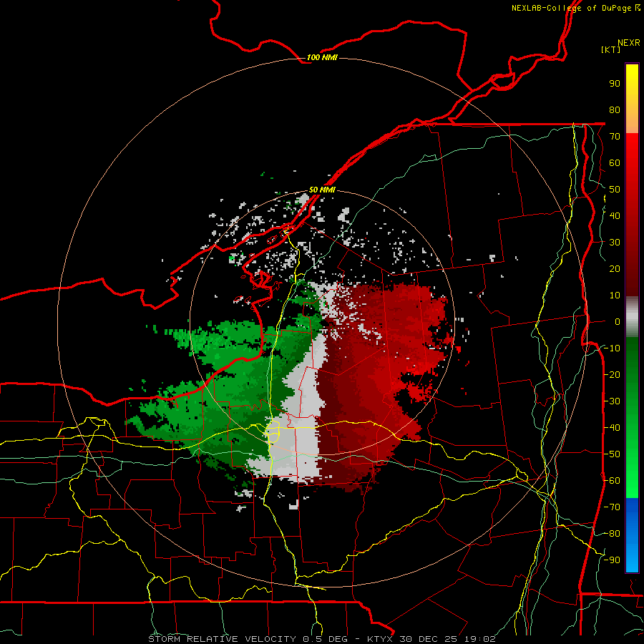Click the 30 DEC 25 date text
644x644 pixels.
(429, 639)
